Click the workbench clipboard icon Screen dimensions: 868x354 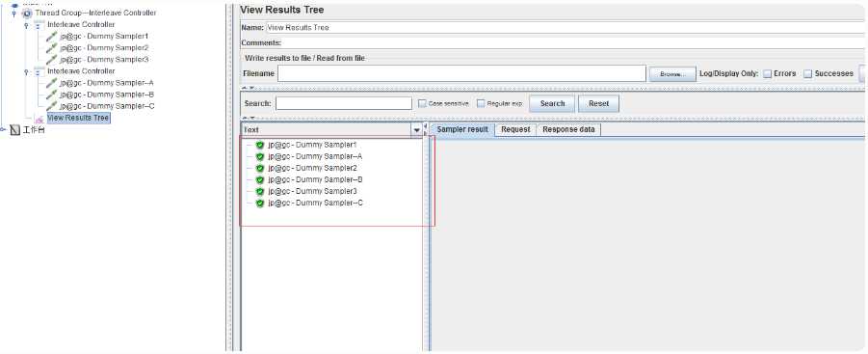(15, 130)
